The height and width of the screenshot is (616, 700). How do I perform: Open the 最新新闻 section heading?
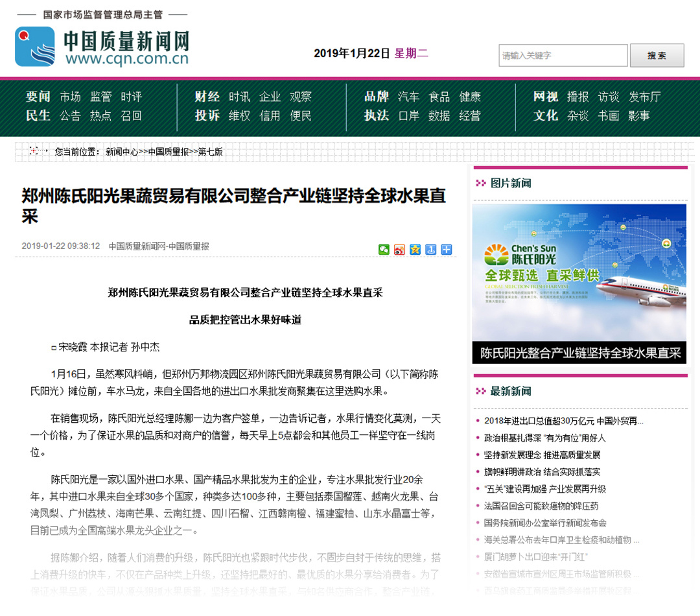(511, 391)
